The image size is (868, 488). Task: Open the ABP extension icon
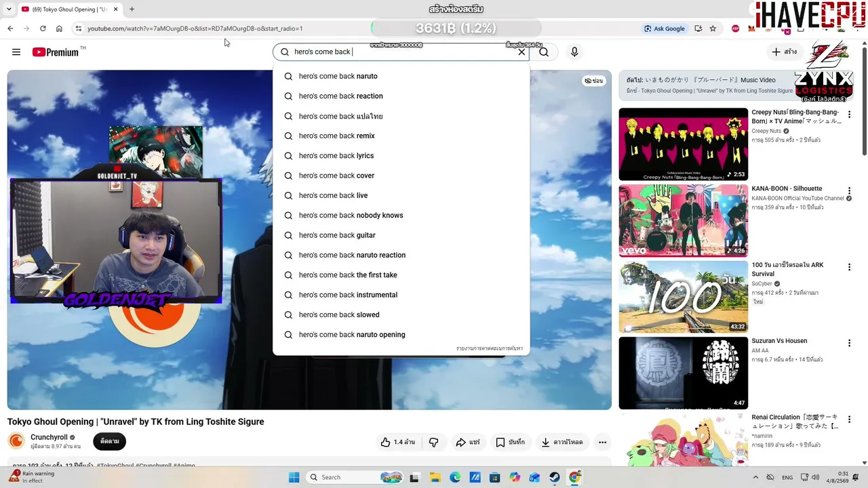click(736, 28)
